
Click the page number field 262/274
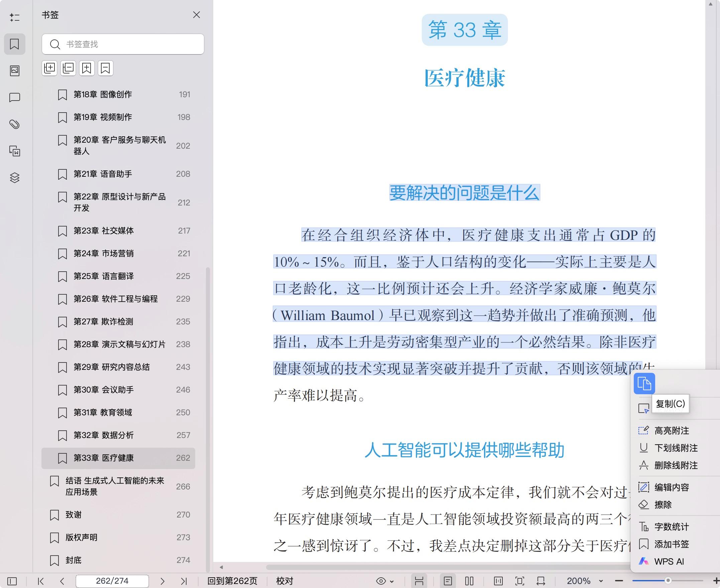coord(112,581)
